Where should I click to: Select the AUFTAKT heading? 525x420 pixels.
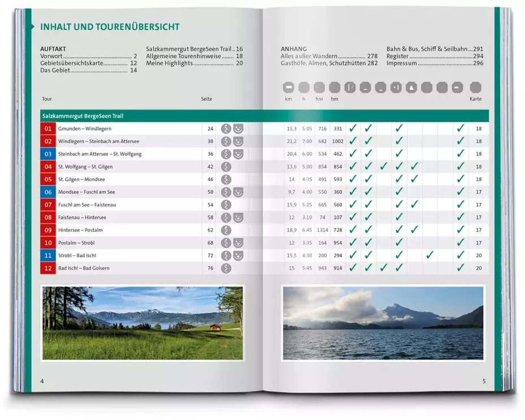point(53,49)
